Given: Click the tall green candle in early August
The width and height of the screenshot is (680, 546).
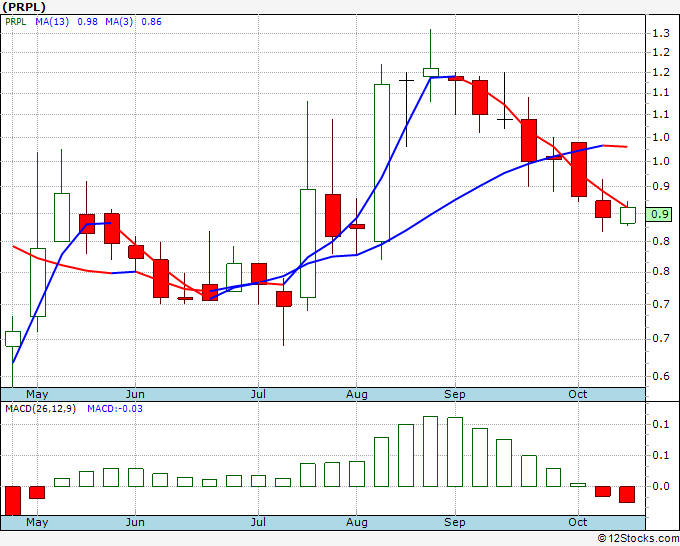Looking at the screenshot, I should [x=381, y=162].
